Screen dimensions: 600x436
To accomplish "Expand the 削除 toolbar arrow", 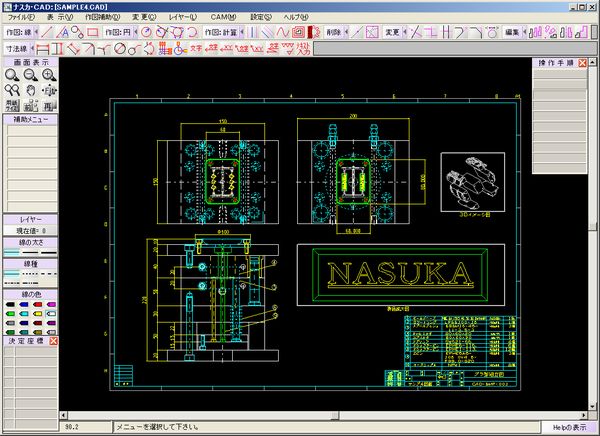I will tap(346, 32).
